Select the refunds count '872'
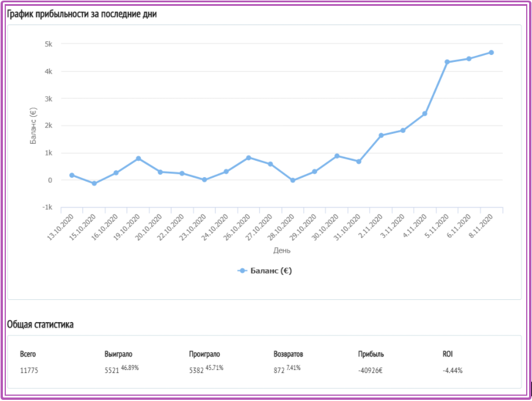Image resolution: width=532 pixels, height=401 pixels. [279, 371]
